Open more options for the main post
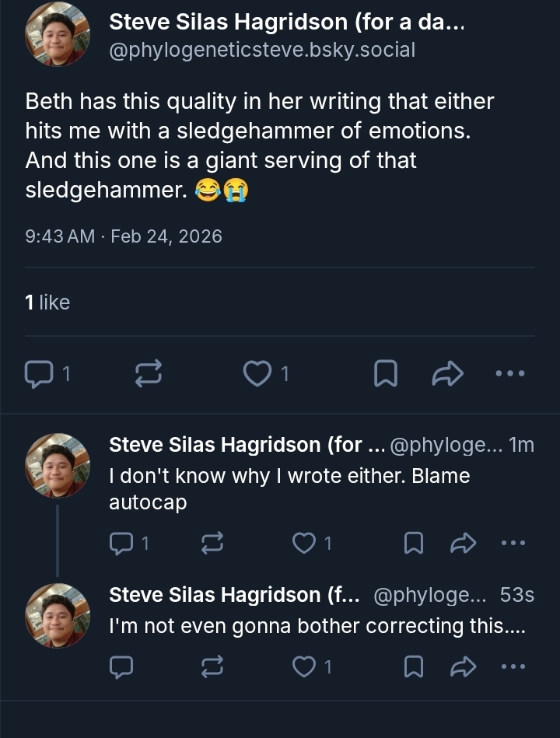The width and height of the screenshot is (560, 738). click(x=510, y=375)
